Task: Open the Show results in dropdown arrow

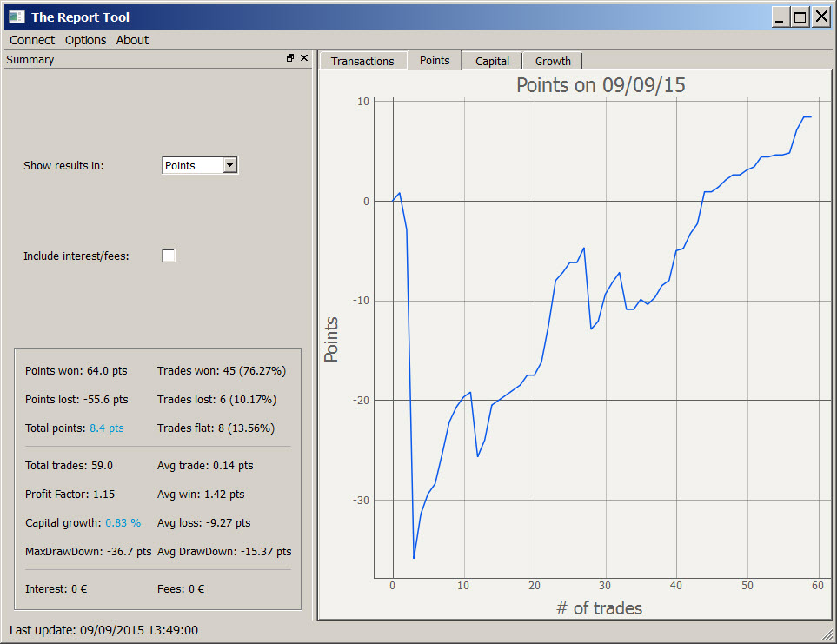Action: click(x=230, y=165)
